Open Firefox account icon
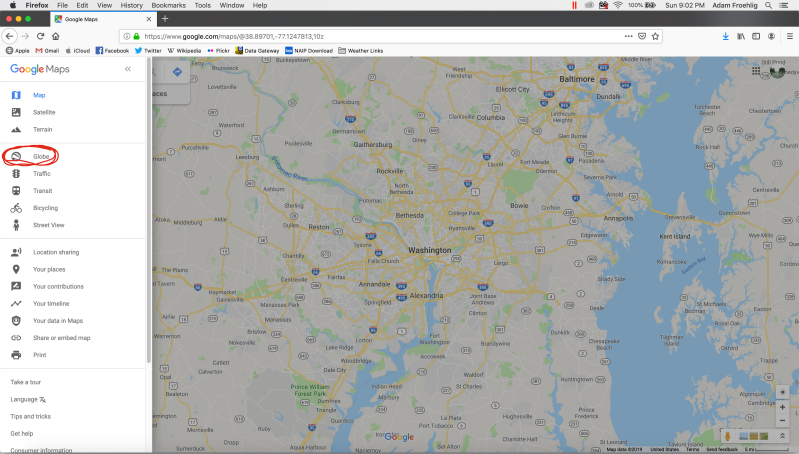The height and width of the screenshot is (454, 799). tap(771, 36)
